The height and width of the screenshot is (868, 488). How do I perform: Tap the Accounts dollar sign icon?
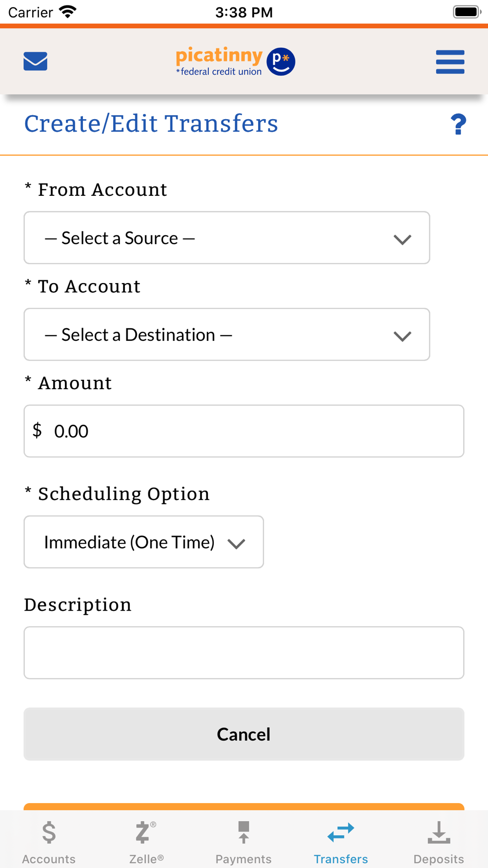(49, 832)
